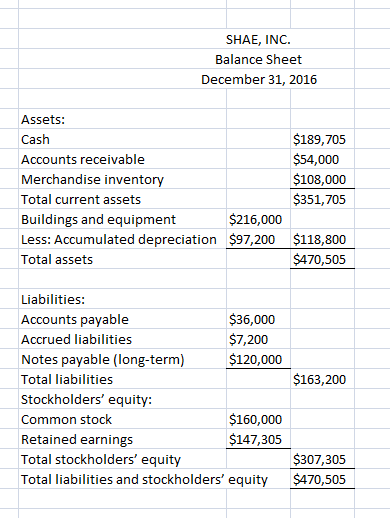Click the $216,000 buildings value
Image resolution: width=390 pixels, height=518 pixels.
[x=255, y=219]
